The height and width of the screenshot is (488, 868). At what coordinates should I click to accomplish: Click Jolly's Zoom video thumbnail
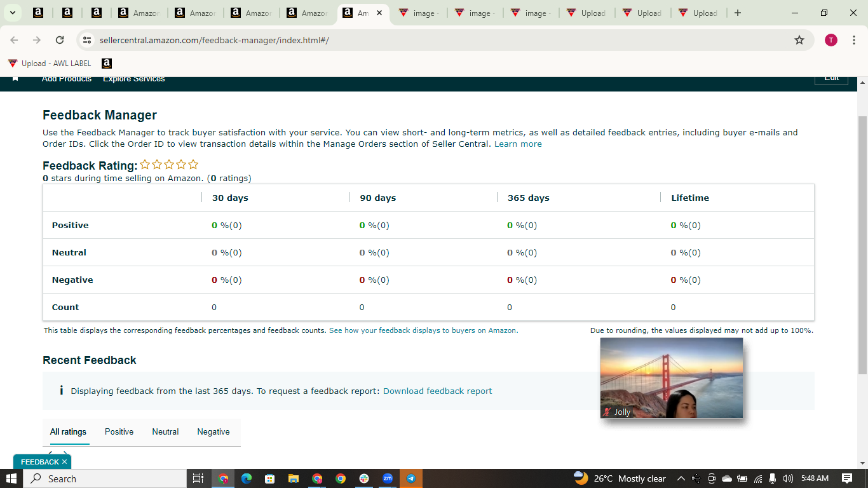pyautogui.click(x=672, y=377)
